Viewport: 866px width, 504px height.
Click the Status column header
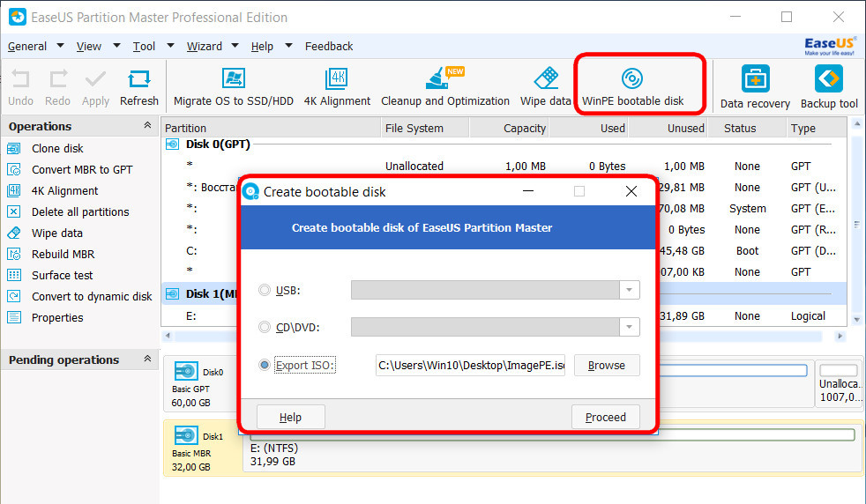coord(747,128)
